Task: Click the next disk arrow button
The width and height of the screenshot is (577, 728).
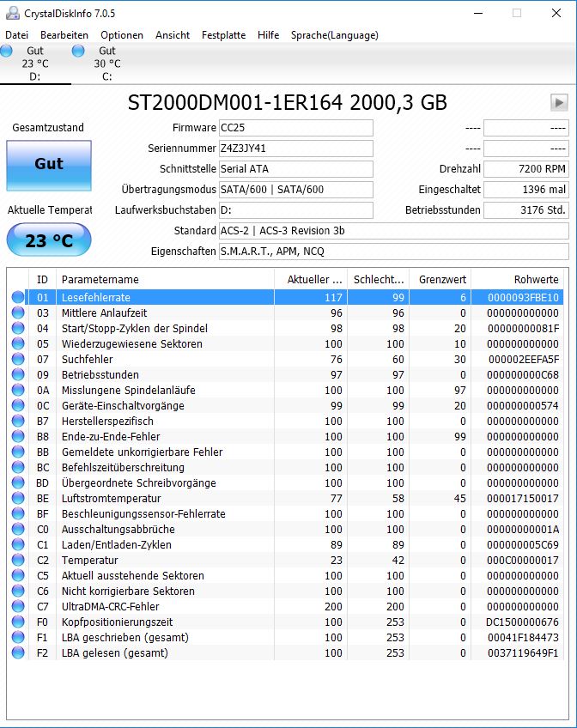Action: 559,102
